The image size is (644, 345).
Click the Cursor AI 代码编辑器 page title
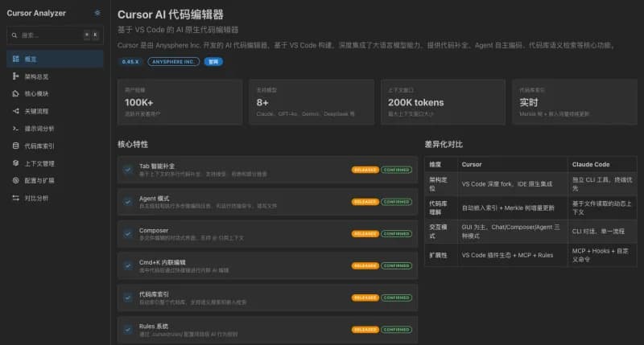(x=171, y=14)
